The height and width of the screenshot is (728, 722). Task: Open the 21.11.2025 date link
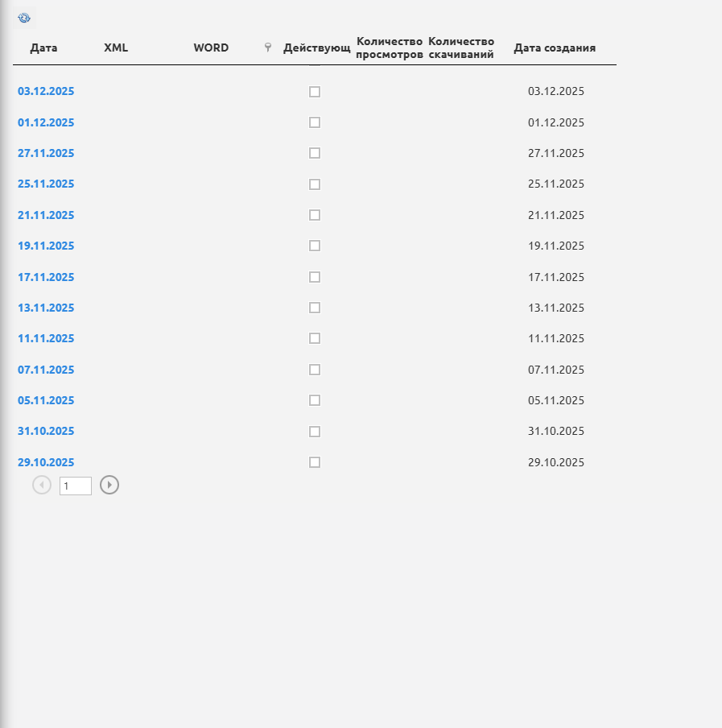click(x=46, y=216)
